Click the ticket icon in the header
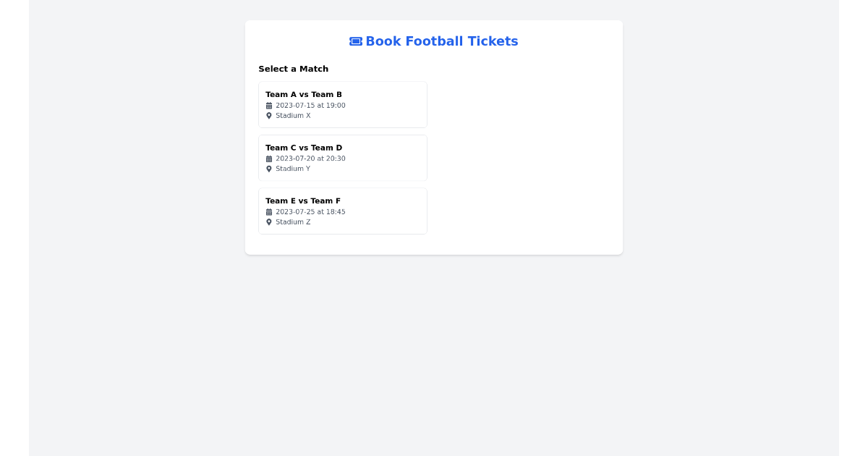868x456 pixels. coord(356,41)
